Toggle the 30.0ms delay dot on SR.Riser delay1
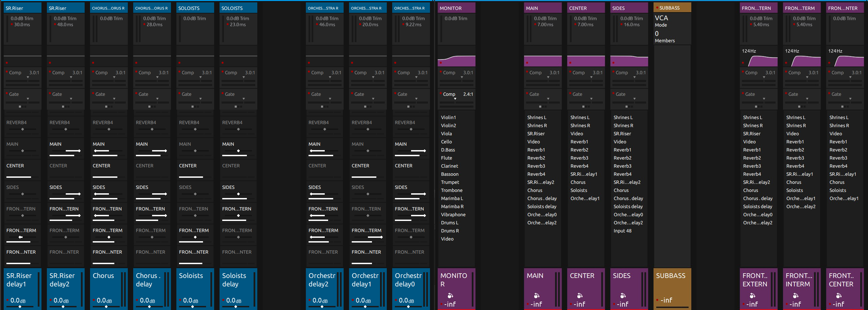Viewport: 868px width, 310px height. (12, 25)
